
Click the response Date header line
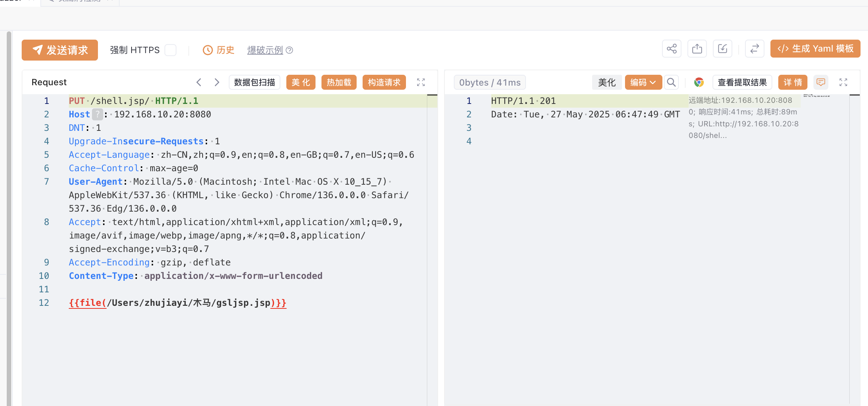pos(585,114)
